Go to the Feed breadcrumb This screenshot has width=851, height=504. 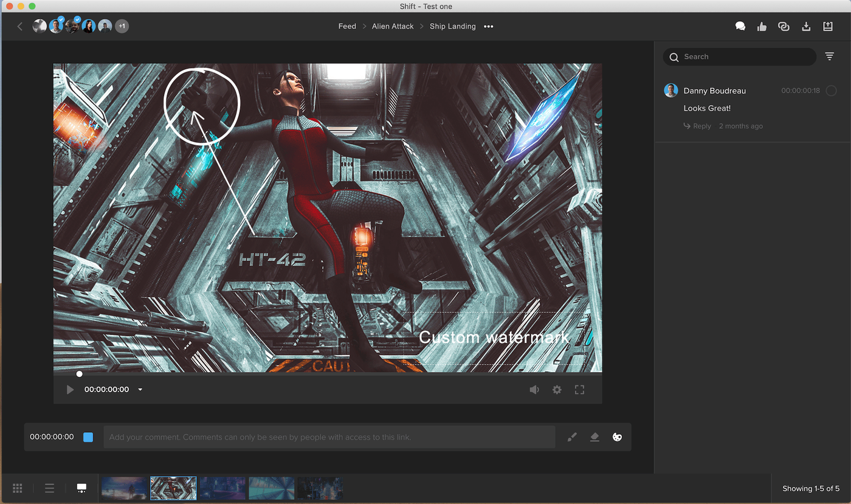pos(347,26)
